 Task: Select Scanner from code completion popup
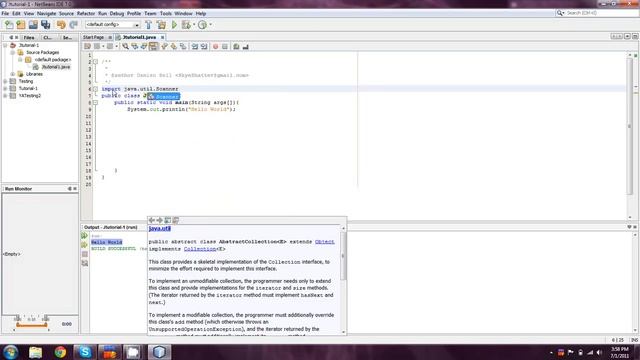tap(164, 97)
